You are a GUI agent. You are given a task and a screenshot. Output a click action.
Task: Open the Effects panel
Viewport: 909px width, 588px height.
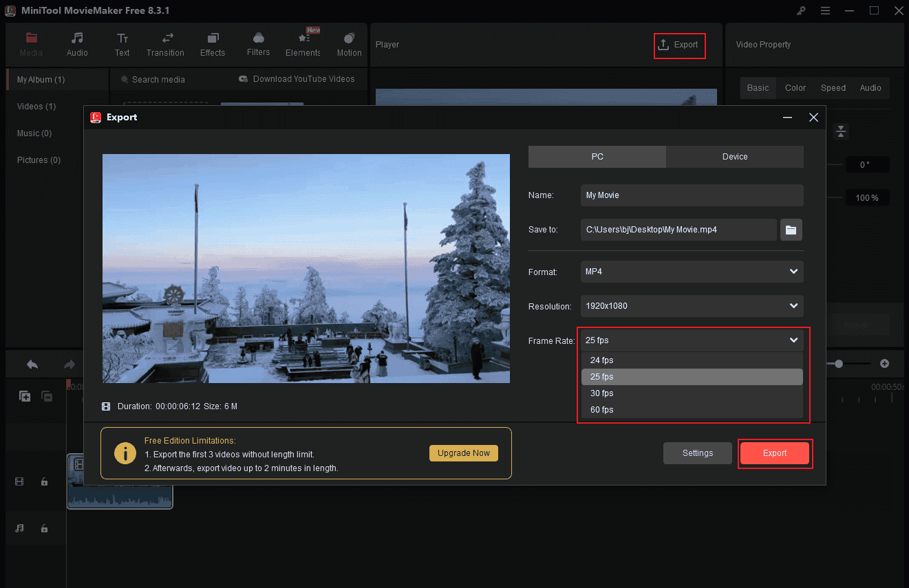click(x=212, y=43)
